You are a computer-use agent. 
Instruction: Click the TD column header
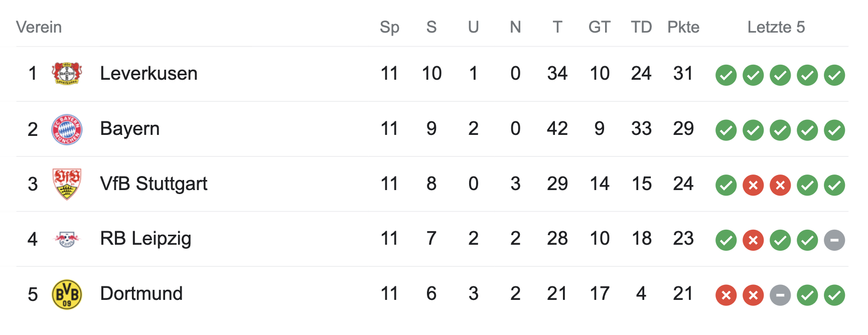[641, 27]
